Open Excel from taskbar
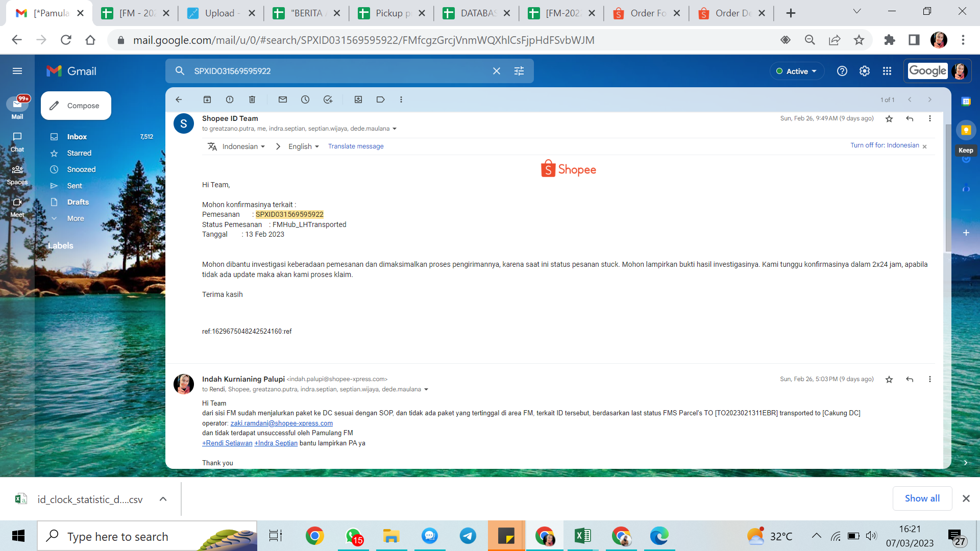This screenshot has height=551, width=980. (x=582, y=536)
